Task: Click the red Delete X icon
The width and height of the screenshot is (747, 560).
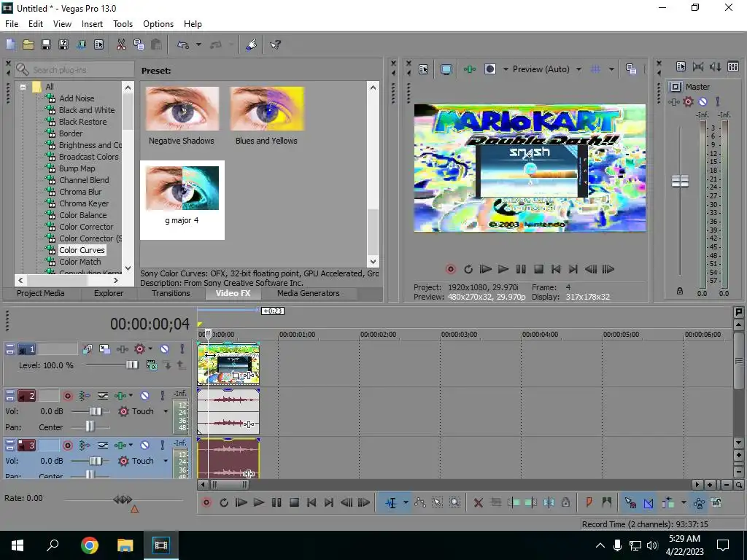Action: pyautogui.click(x=479, y=502)
